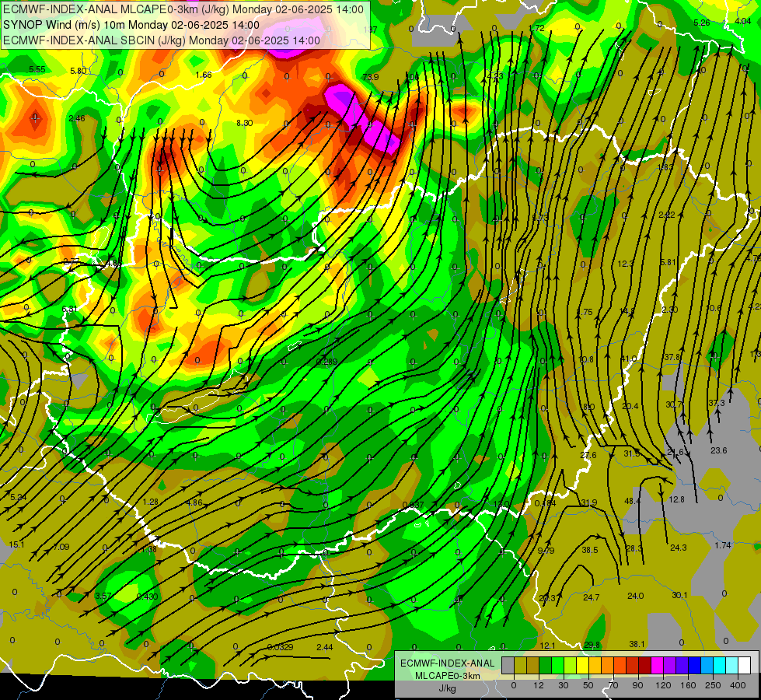Click the gray swatch in the legend
Image resolution: width=761 pixels, height=700 pixels.
point(508,666)
